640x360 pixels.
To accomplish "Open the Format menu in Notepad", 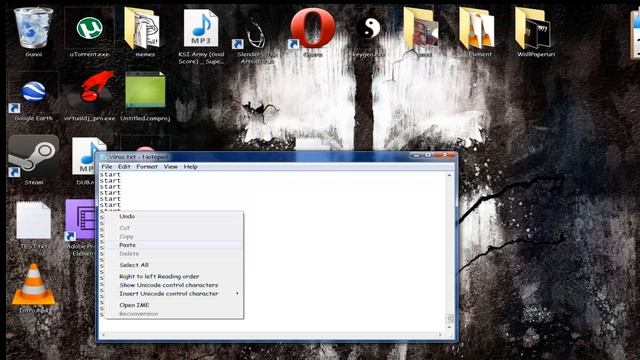I will click(x=147, y=167).
